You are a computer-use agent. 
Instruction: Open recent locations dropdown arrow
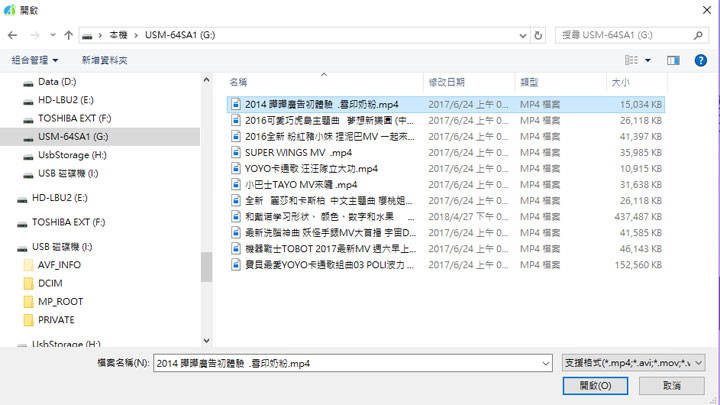(53, 35)
